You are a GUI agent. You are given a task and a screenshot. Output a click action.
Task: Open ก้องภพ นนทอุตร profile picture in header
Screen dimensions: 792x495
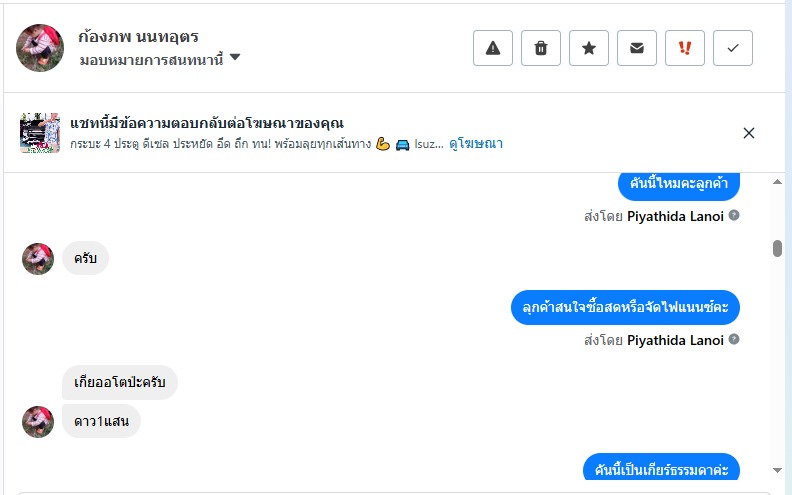[x=41, y=48]
